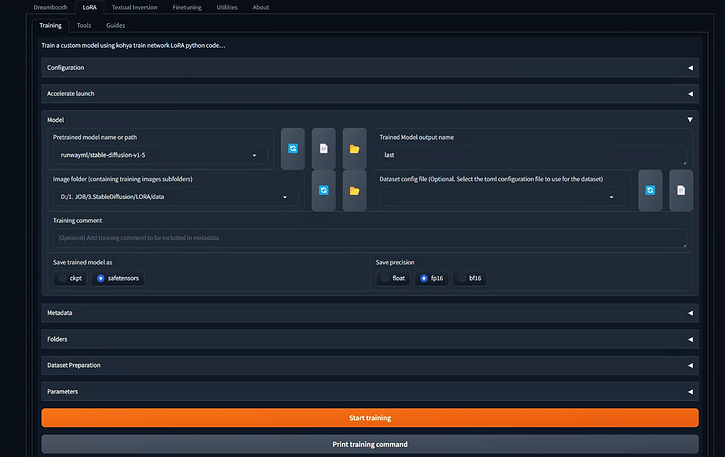Select the Tools sub-tab
The height and width of the screenshot is (457, 725).
84,25
